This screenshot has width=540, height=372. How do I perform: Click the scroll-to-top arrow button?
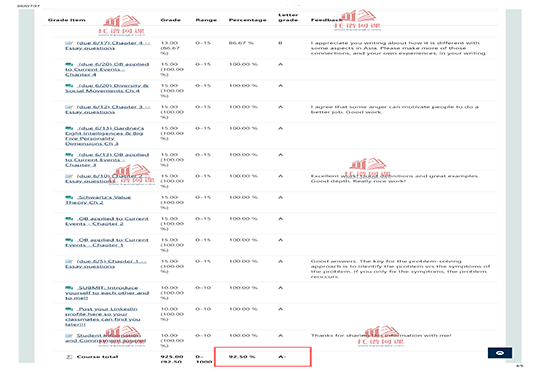(x=500, y=353)
